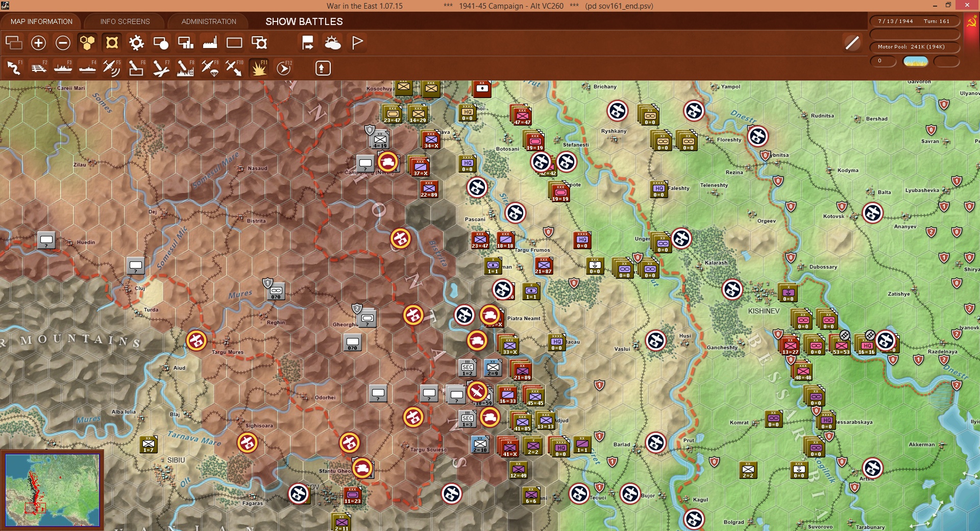Click the Huedin town label
Image resolution: width=980 pixels, height=531 pixels.
86,243
